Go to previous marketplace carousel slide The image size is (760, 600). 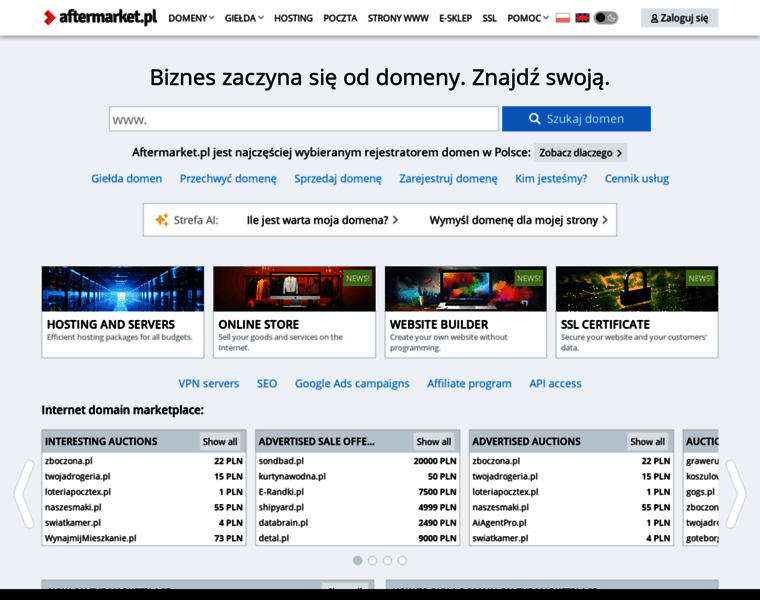coord(24,494)
